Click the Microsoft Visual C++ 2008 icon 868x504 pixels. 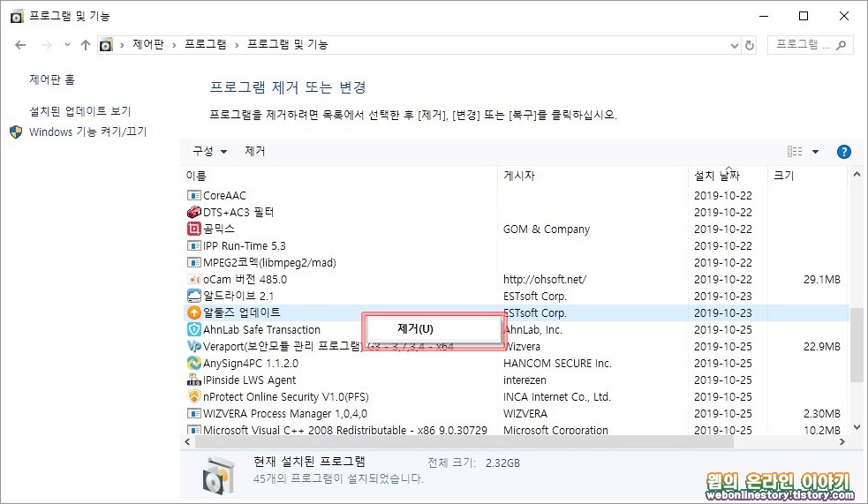193,430
